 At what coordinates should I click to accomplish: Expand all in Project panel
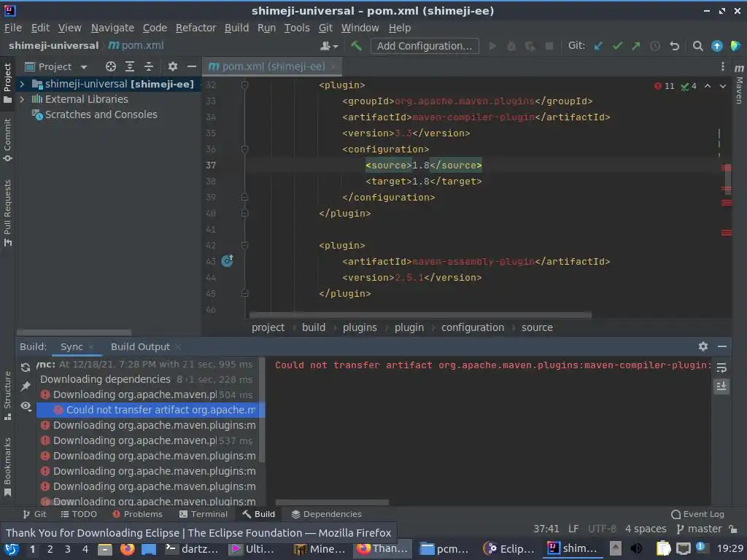pos(130,66)
